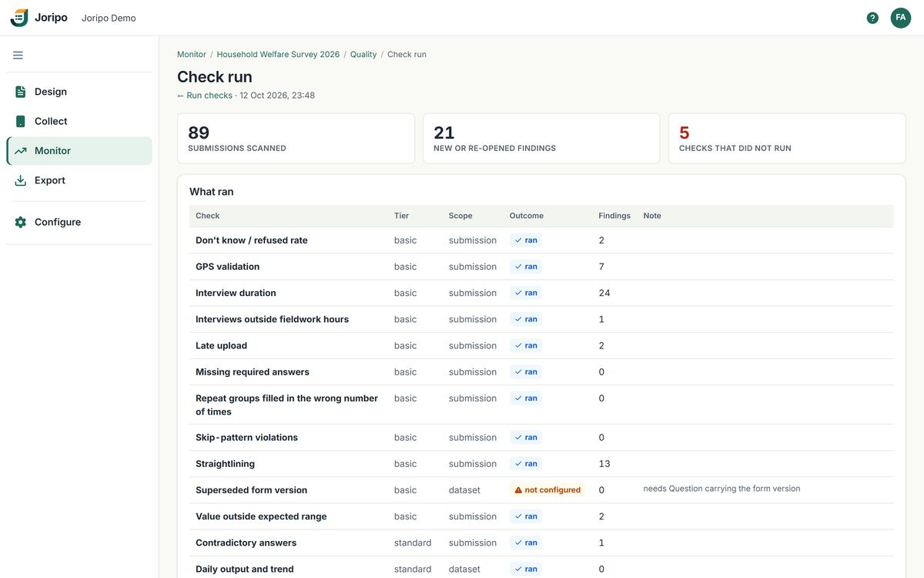Click the Collect device icon
The width and height of the screenshot is (924, 578).
click(x=21, y=121)
